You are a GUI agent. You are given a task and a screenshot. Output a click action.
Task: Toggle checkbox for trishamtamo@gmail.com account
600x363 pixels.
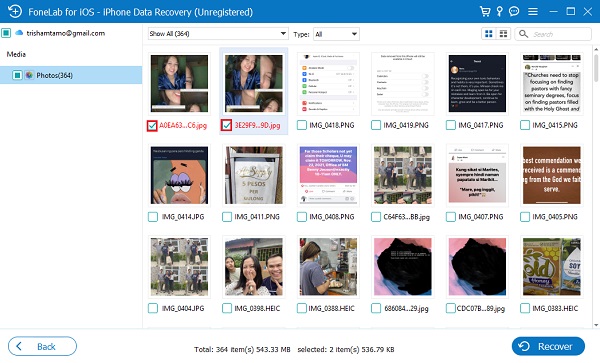pyautogui.click(x=6, y=33)
